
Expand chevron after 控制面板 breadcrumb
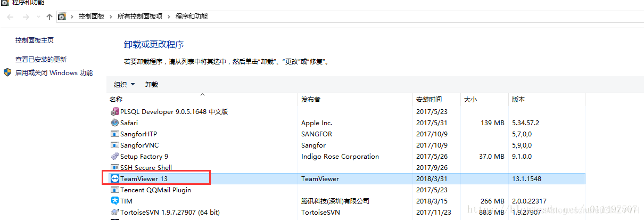tap(111, 17)
